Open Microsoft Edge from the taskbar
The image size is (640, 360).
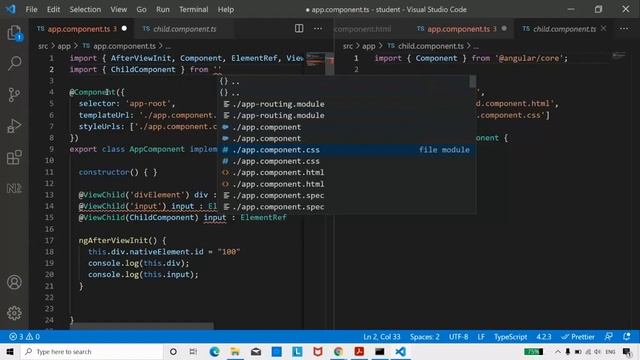(x=214, y=351)
